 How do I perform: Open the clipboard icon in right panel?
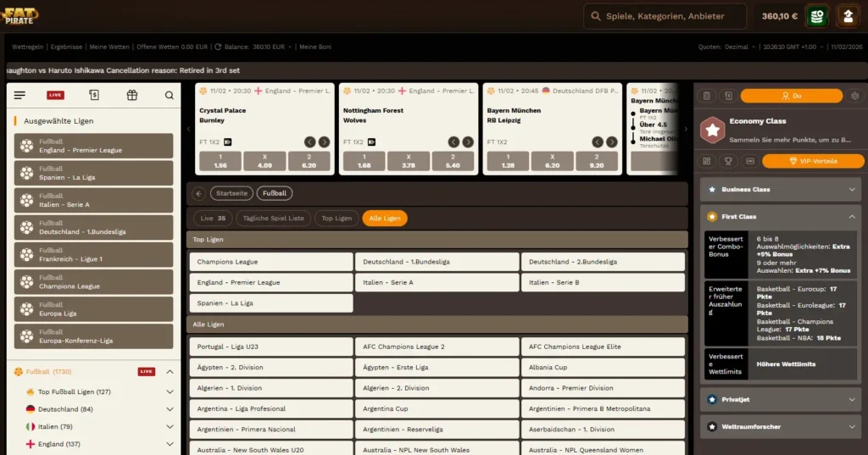click(x=707, y=96)
